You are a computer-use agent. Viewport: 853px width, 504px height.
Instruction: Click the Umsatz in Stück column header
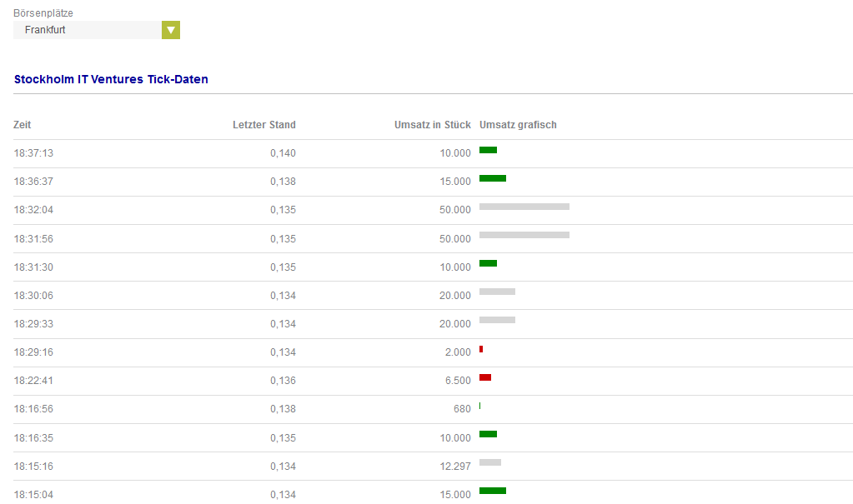pos(433,124)
